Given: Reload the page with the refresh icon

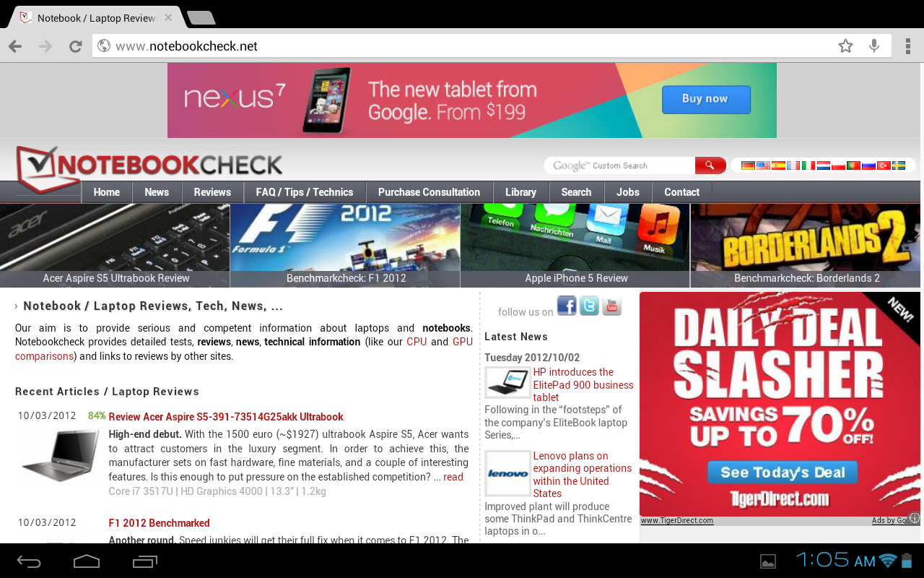Looking at the screenshot, I should [x=75, y=46].
